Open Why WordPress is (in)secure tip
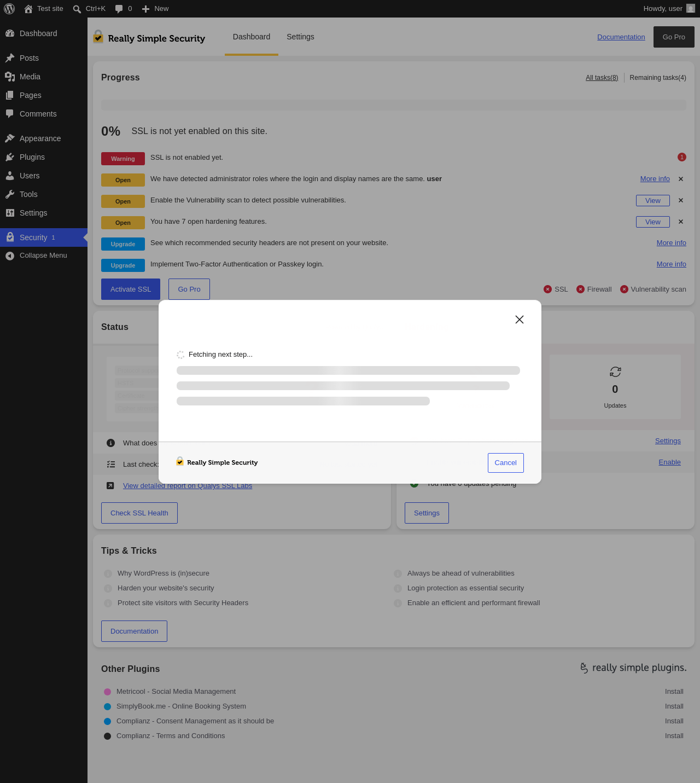Screen dimensions: 700x783 (x=164, y=573)
